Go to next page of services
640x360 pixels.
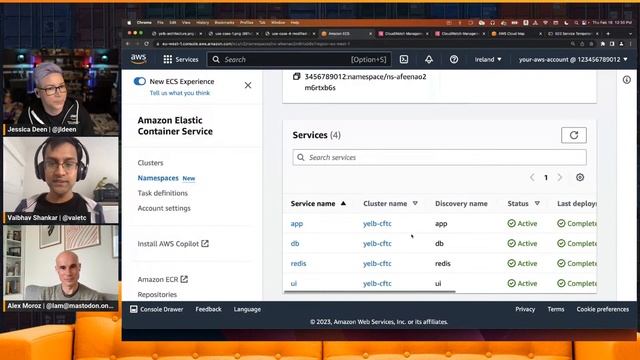[560, 178]
